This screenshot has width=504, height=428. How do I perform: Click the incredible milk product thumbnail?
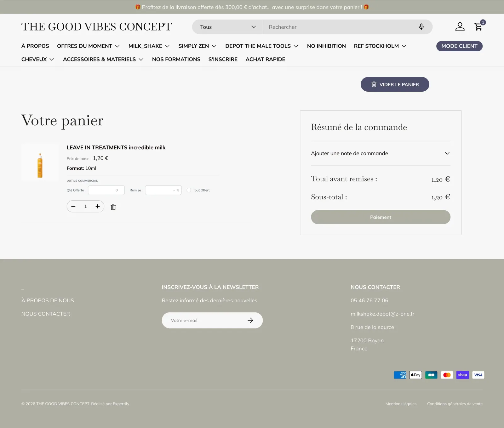[40, 162]
